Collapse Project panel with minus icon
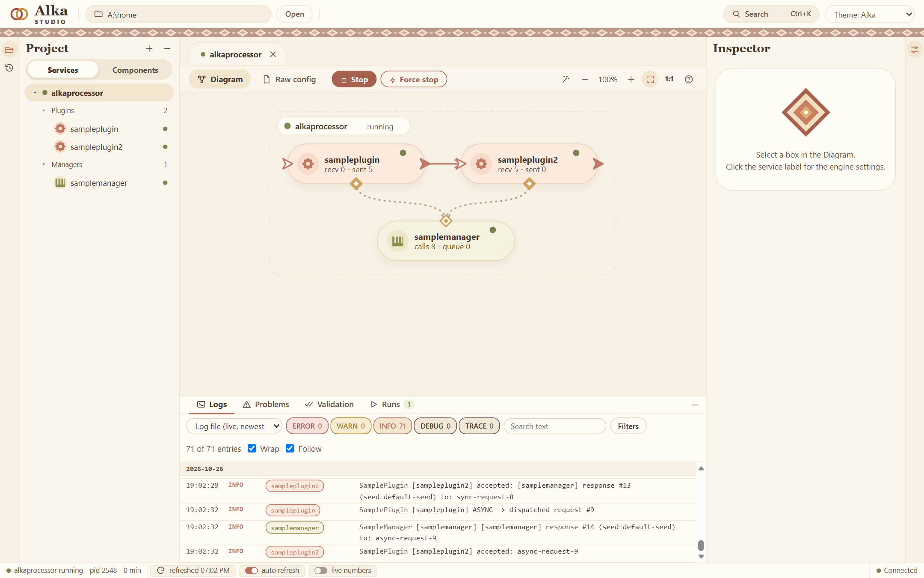 click(167, 49)
